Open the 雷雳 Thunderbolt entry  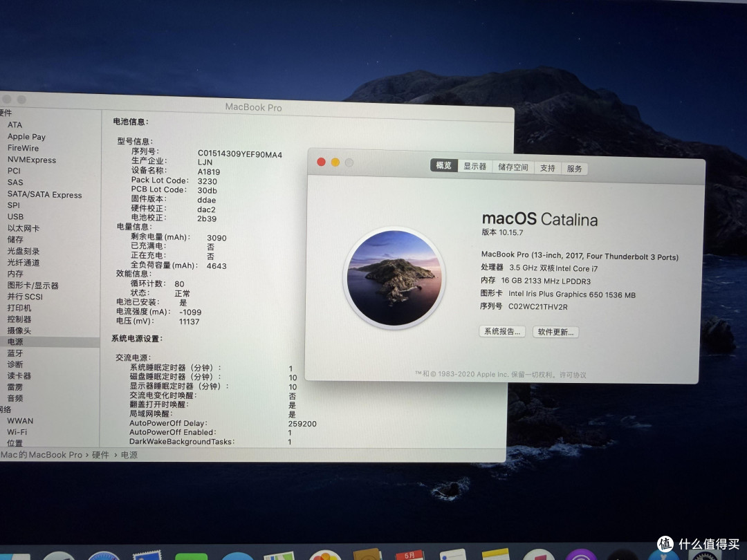[15, 387]
